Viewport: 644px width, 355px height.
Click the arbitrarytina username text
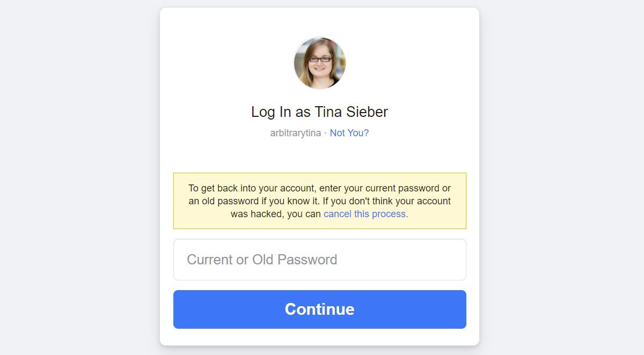pyautogui.click(x=295, y=133)
